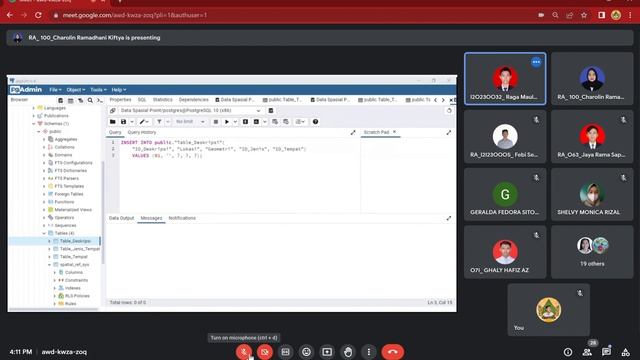Viewport: 640px width, 360px height.
Task: Click the Search Objects magnifier in Browser panel
Action: coord(90,100)
